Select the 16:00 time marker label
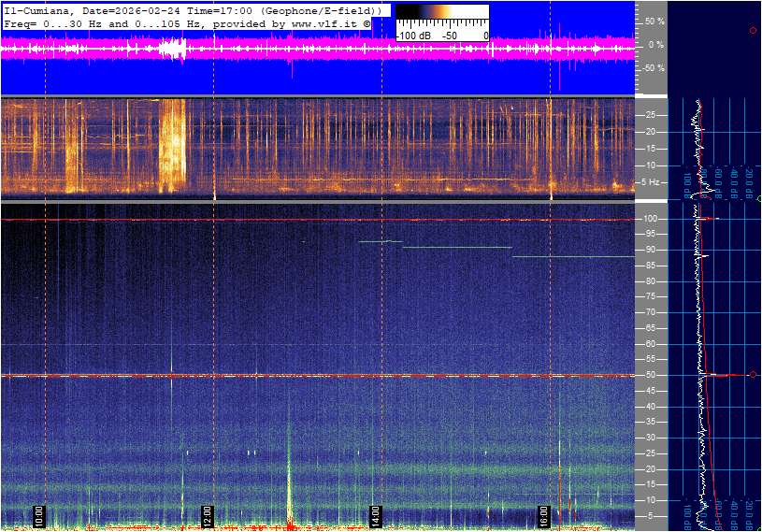Image resolution: width=762 pixels, height=532 pixels. pos(544,515)
